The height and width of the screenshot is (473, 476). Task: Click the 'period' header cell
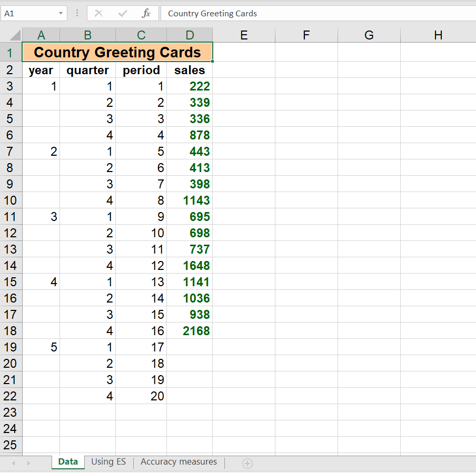pyautogui.click(x=141, y=70)
